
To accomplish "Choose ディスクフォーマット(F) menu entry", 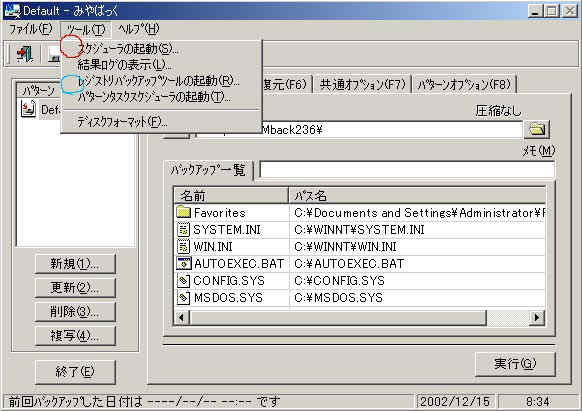I will point(122,122).
